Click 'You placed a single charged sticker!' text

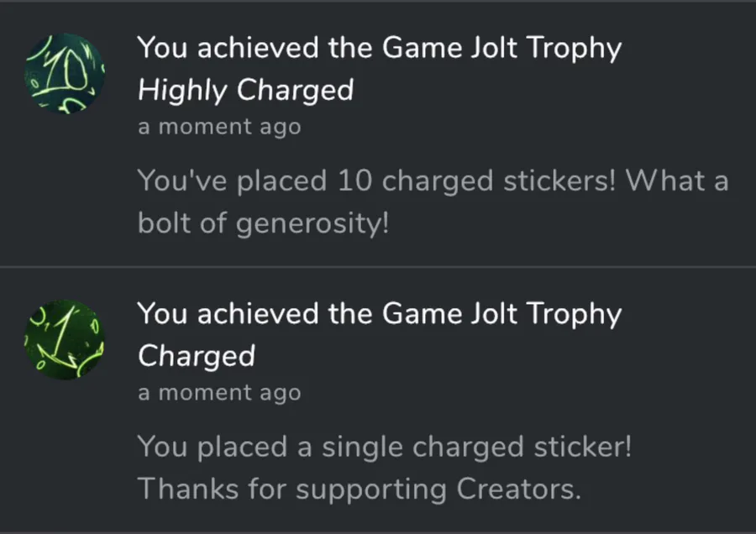pos(385,447)
